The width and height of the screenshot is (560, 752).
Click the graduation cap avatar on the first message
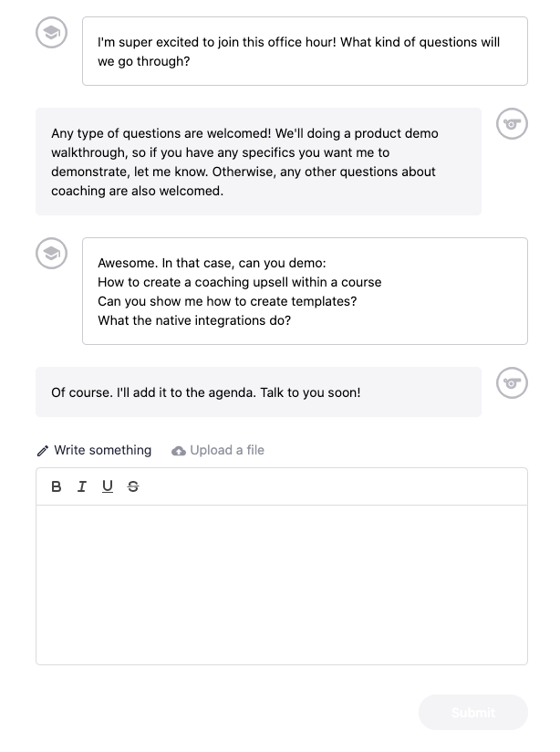[x=51, y=32]
